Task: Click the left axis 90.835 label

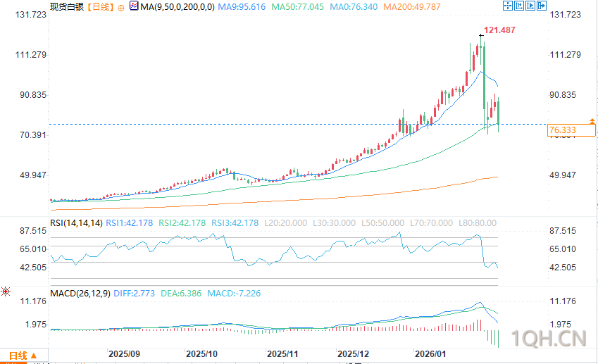Action: pyautogui.click(x=33, y=95)
